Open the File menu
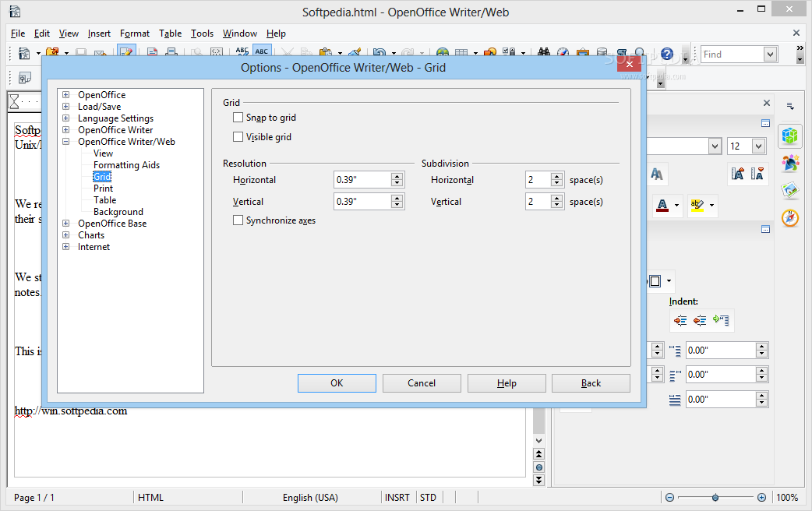 point(18,33)
